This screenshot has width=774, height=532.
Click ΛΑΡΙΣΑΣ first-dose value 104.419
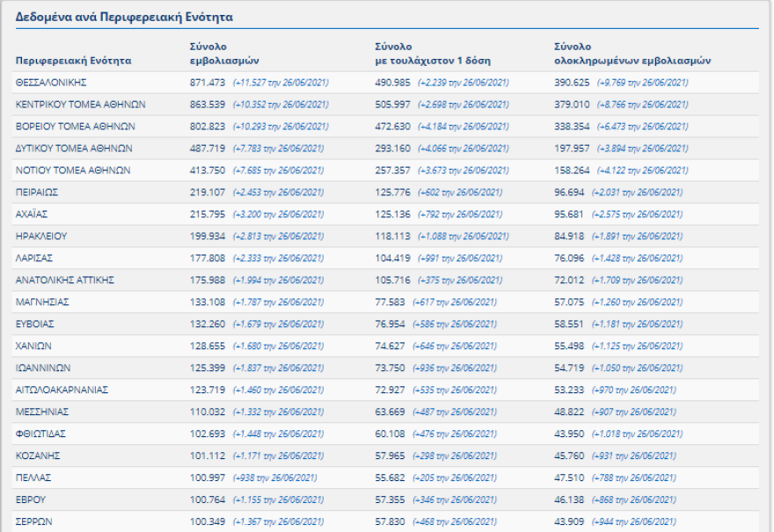pyautogui.click(x=394, y=259)
